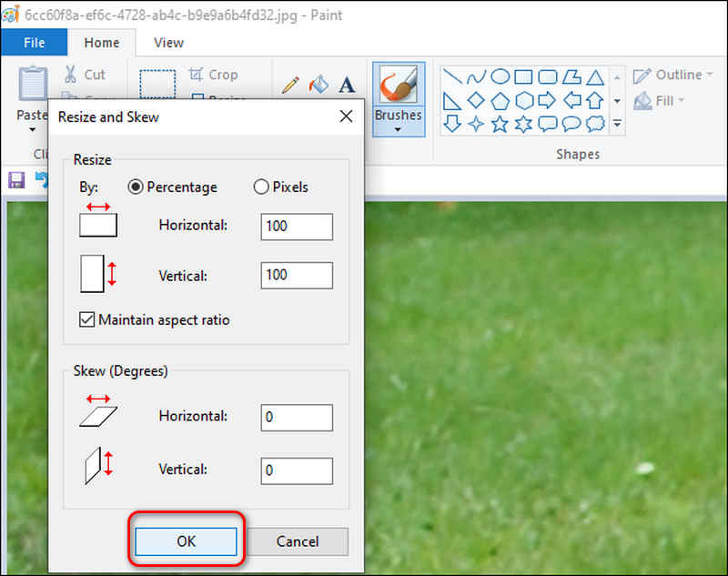The height and width of the screenshot is (576, 728).
Task: Move Shapes gallery up one row
Action: pos(617,77)
